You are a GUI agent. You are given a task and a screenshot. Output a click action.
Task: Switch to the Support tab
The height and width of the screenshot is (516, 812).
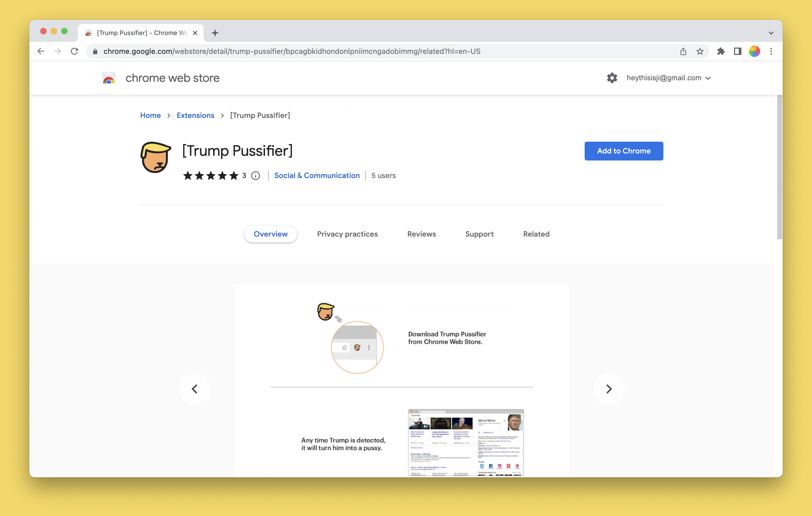click(x=479, y=234)
